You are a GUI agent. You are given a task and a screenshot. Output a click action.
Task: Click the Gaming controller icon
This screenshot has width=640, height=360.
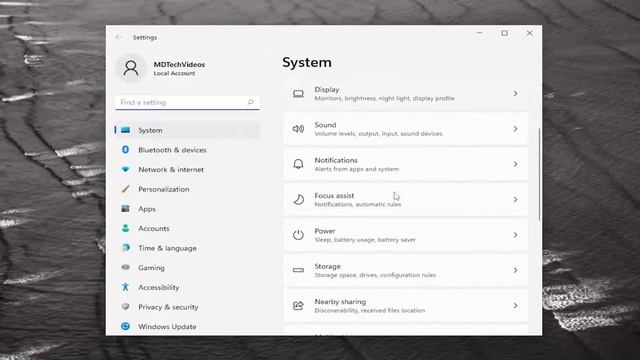click(125, 267)
